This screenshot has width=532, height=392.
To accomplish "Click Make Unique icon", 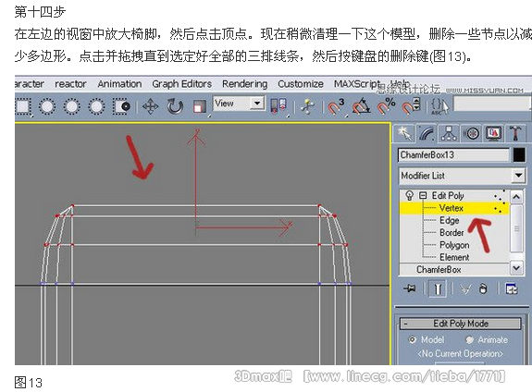I will pos(464,289).
